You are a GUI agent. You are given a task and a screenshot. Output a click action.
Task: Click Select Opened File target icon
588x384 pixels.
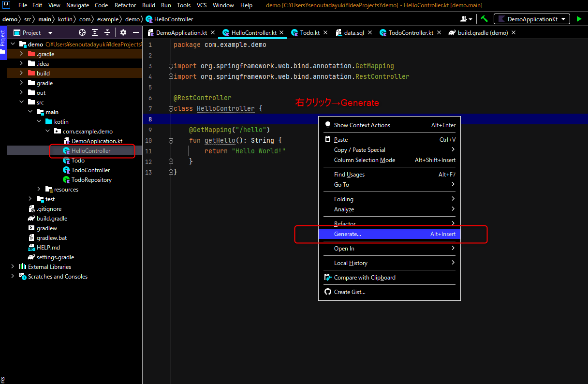click(x=82, y=32)
